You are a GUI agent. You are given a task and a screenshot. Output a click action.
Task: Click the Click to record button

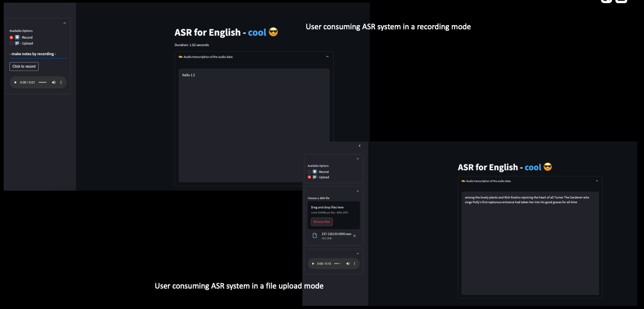pos(24,66)
